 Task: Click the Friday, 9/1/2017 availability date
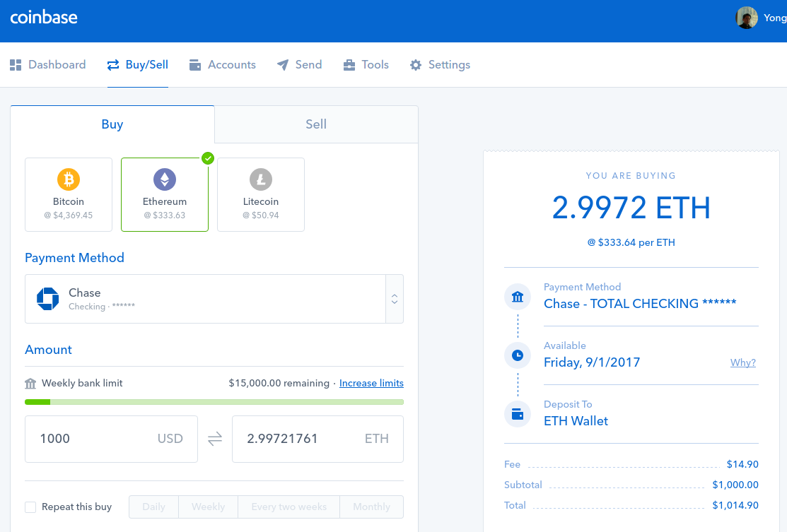click(x=592, y=362)
